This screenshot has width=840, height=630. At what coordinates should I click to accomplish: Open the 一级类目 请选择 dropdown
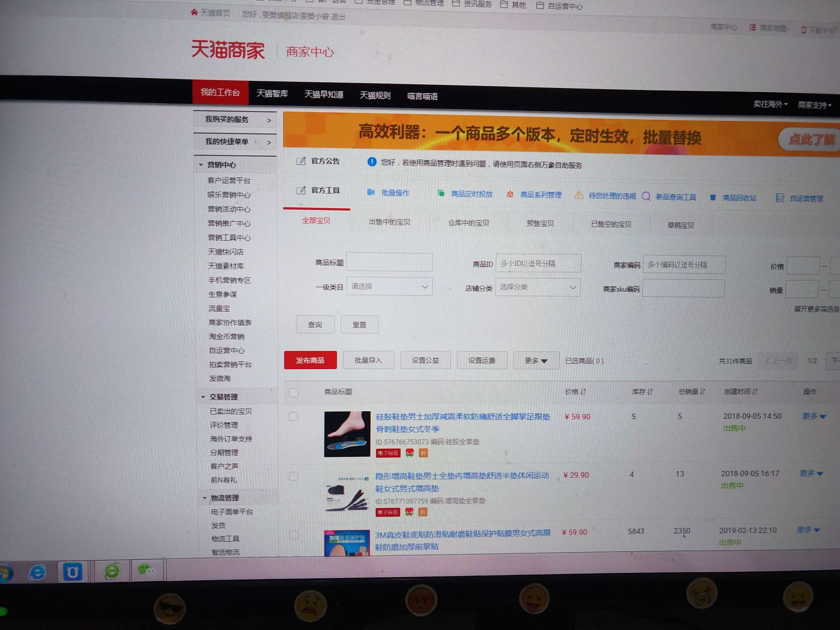point(389,287)
